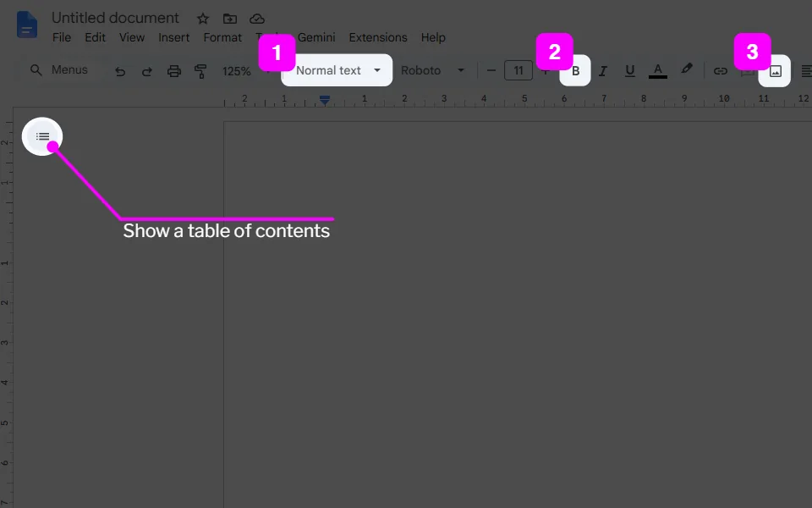Open the File menu
This screenshot has width=812, height=508.
[x=62, y=37]
